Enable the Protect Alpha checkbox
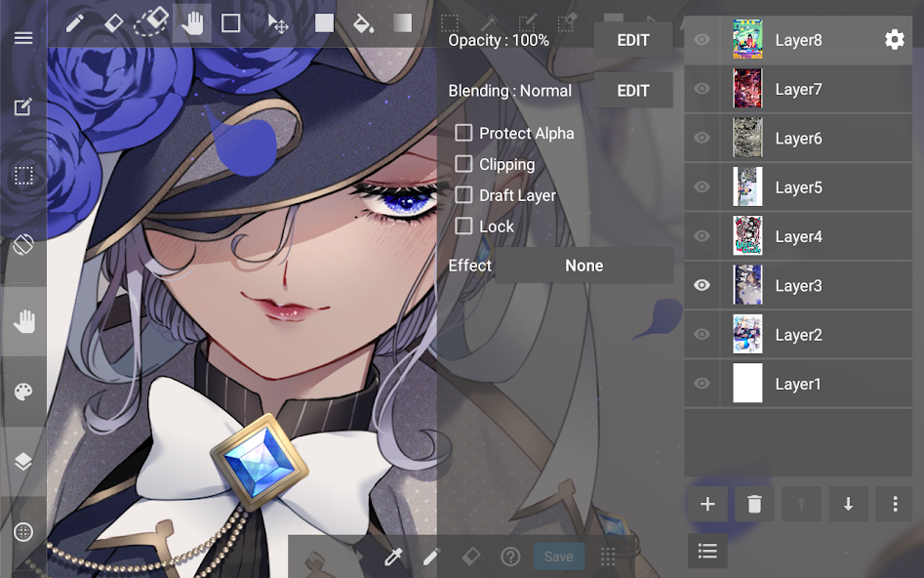Viewport: 924px width, 578px height. (x=463, y=133)
